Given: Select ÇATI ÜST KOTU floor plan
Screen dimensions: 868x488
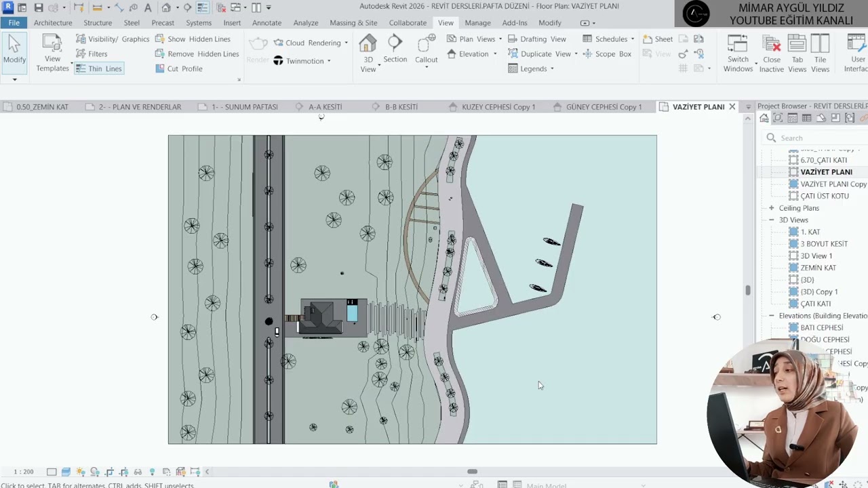Looking at the screenshot, I should pos(824,196).
